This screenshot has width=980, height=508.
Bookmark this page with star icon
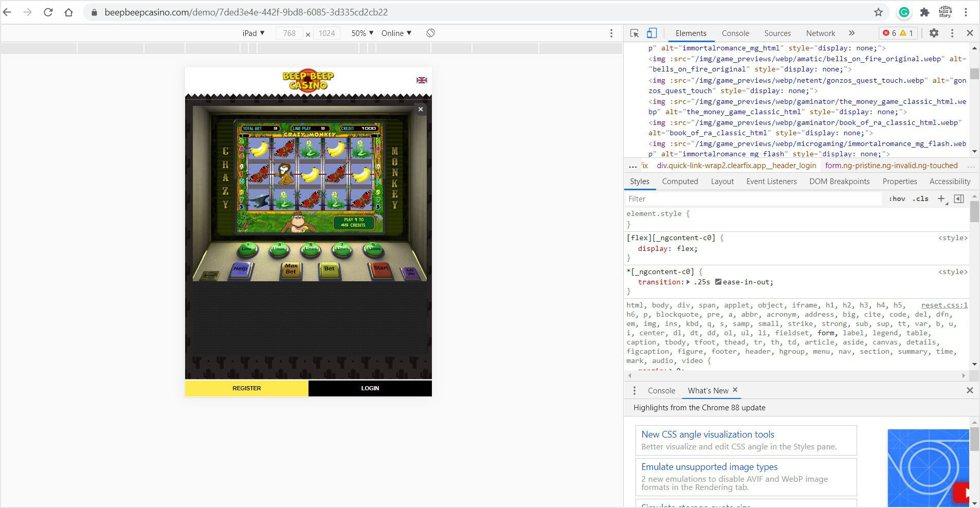click(878, 12)
